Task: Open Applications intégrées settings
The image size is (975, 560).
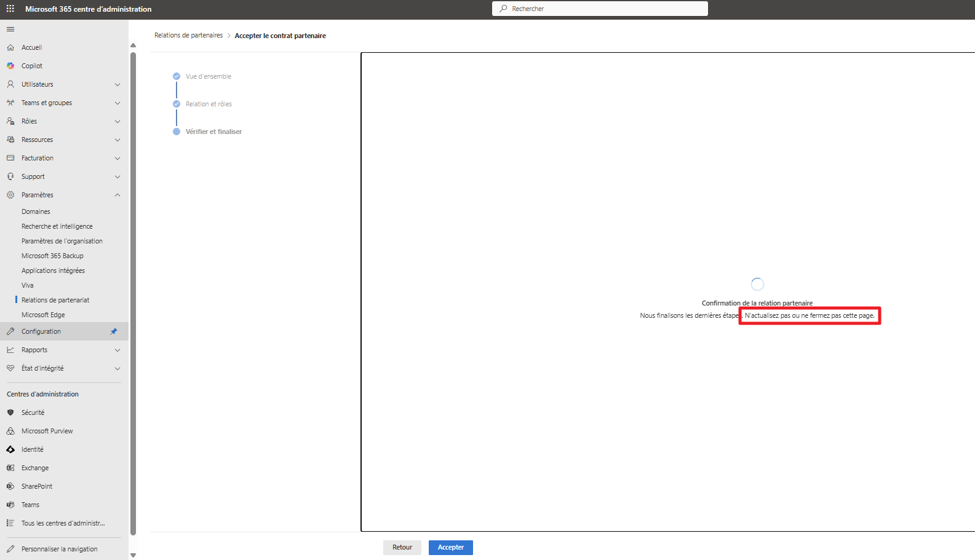Action: click(x=53, y=270)
